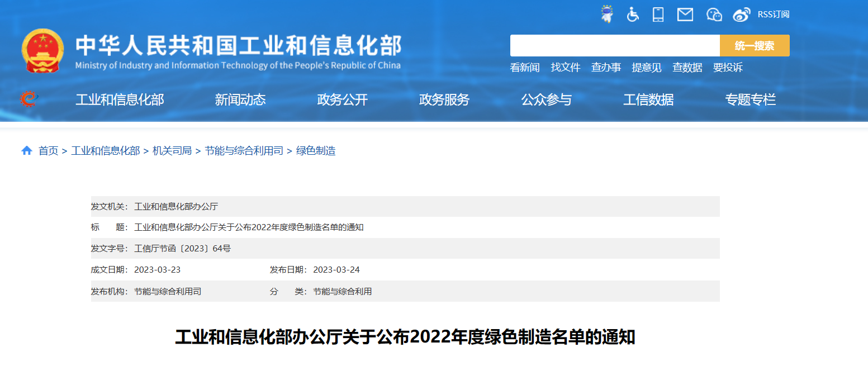Screen dimensions: 868x371
Task: Open the 新闻动态 navigation menu
Action: (240, 100)
